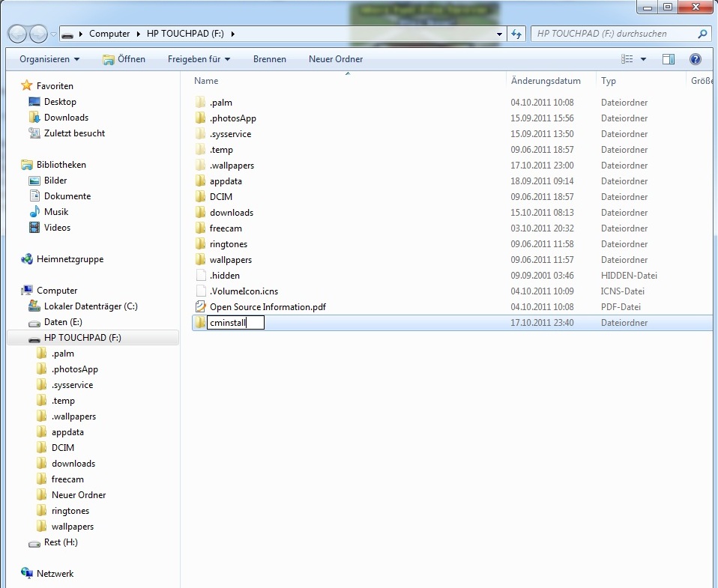Create a Neuer Ordner from toolbar

click(336, 59)
